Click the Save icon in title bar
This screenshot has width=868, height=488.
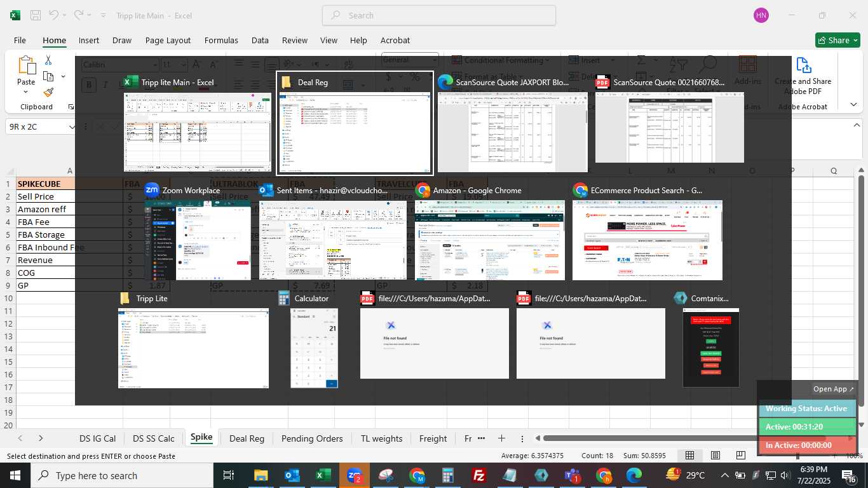(36, 15)
